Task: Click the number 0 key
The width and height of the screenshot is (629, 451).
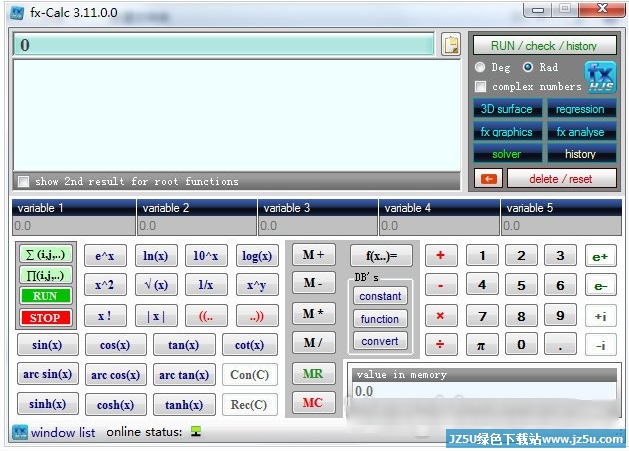Action: tap(521, 345)
